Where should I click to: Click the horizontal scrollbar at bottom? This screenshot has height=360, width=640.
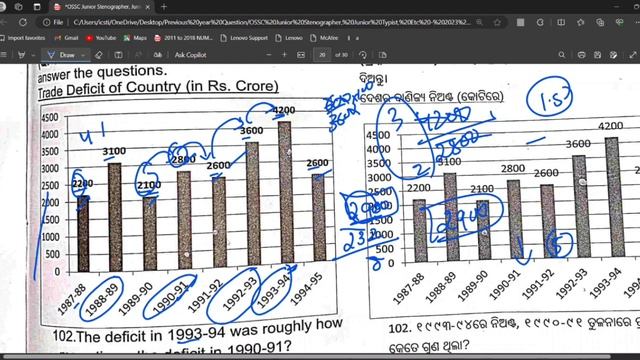coord(306,357)
